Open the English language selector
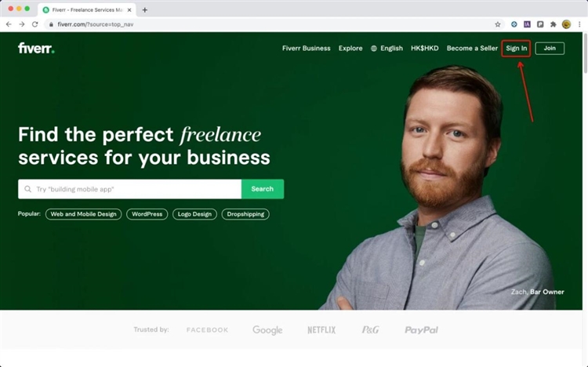The height and width of the screenshot is (367, 588). click(x=387, y=48)
